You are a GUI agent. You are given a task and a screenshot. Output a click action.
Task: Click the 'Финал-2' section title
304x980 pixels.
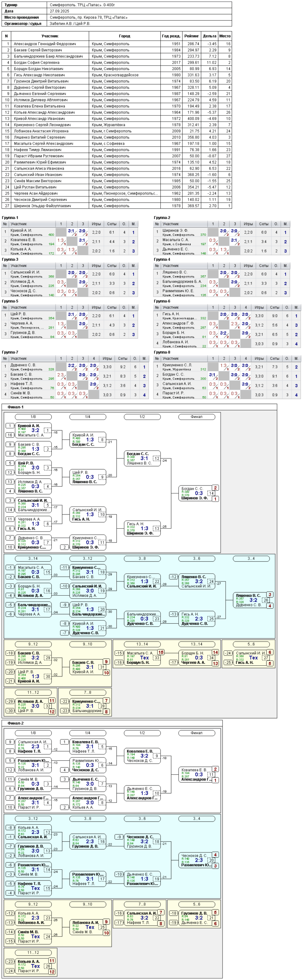tap(16, 723)
